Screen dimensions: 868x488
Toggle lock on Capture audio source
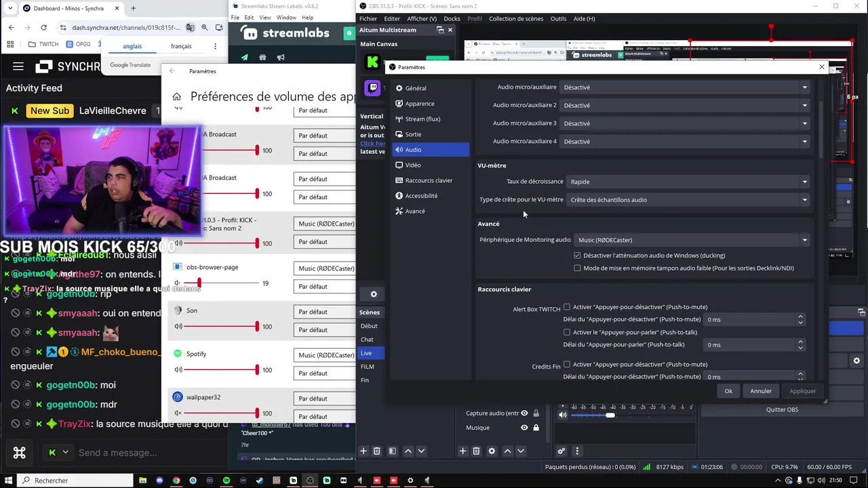click(536, 413)
